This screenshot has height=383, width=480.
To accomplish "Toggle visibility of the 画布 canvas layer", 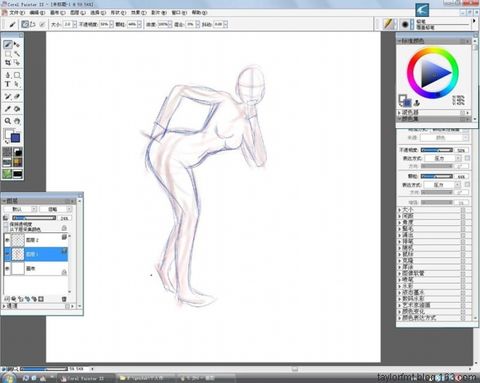I will 7,268.
